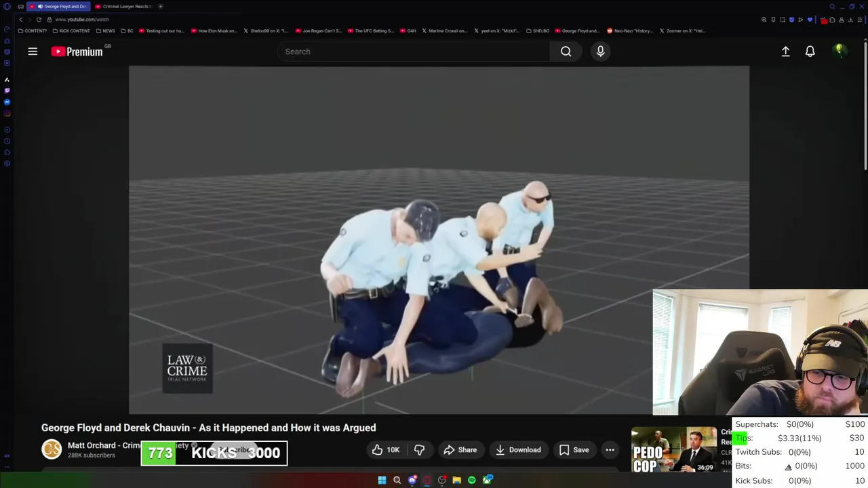Open the purple chat app on taskbar
The image size is (868, 488).
(412, 481)
